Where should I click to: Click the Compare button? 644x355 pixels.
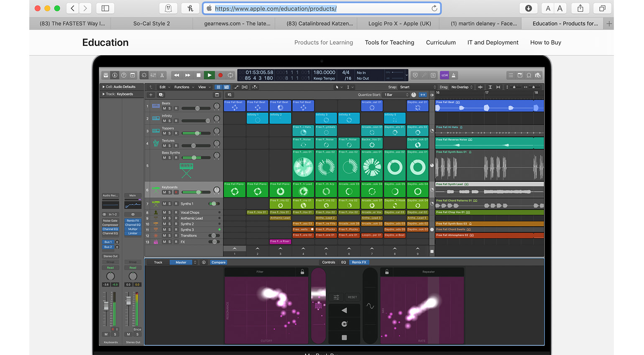(x=218, y=262)
